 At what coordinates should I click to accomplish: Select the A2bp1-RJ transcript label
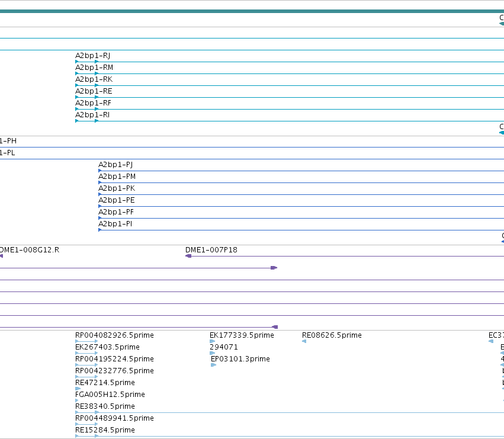tap(92, 56)
